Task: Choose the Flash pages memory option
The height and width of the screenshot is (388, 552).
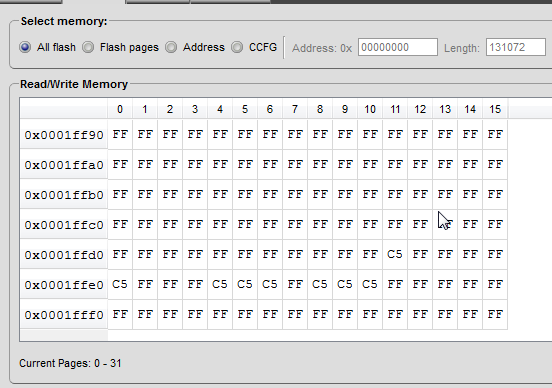Action: click(88, 47)
